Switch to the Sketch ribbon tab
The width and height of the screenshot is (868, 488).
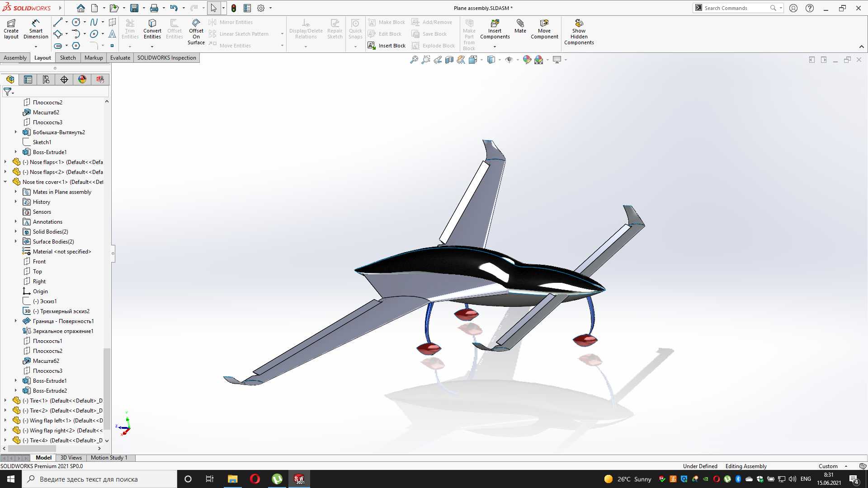[68, 58]
